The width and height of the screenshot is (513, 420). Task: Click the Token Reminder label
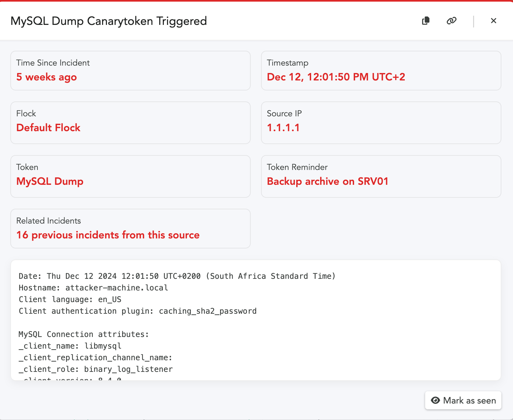(x=297, y=167)
